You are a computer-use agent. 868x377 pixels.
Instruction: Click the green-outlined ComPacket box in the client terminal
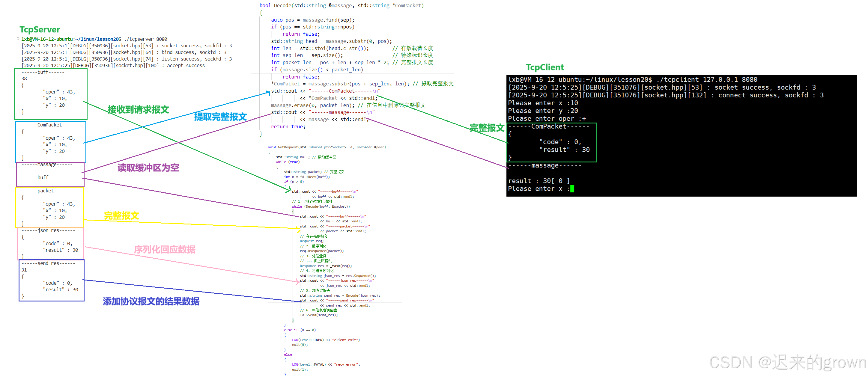[x=552, y=142]
